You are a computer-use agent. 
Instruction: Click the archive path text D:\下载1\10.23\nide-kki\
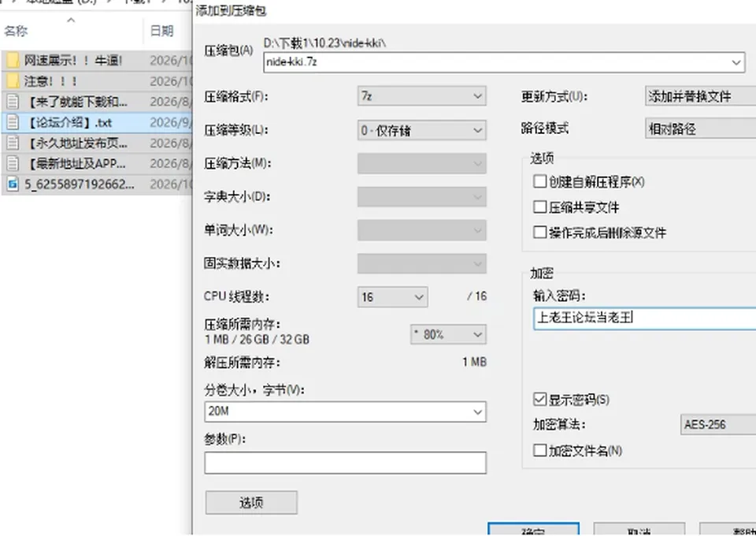tap(325, 43)
